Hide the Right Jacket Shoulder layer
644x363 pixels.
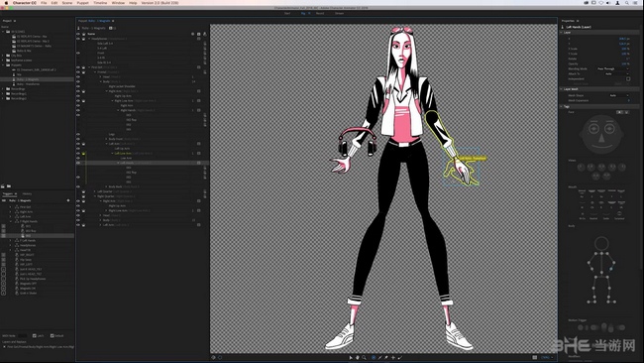[x=78, y=86]
